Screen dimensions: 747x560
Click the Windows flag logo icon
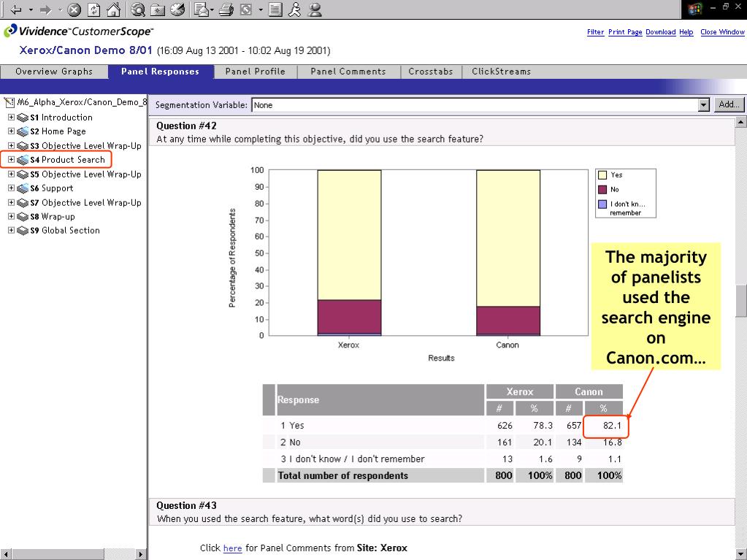point(694,9)
